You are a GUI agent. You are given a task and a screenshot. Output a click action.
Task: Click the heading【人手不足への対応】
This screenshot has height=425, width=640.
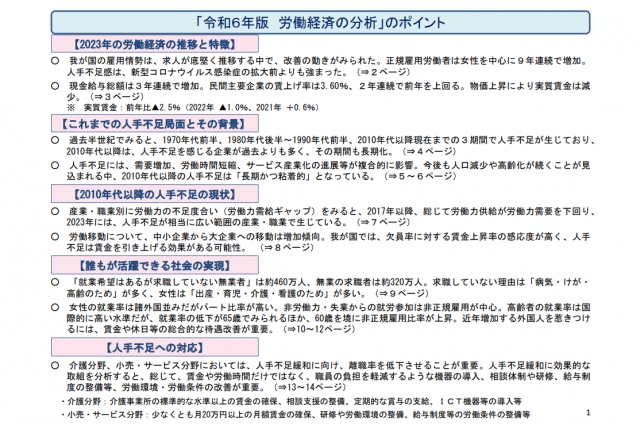[x=155, y=347]
